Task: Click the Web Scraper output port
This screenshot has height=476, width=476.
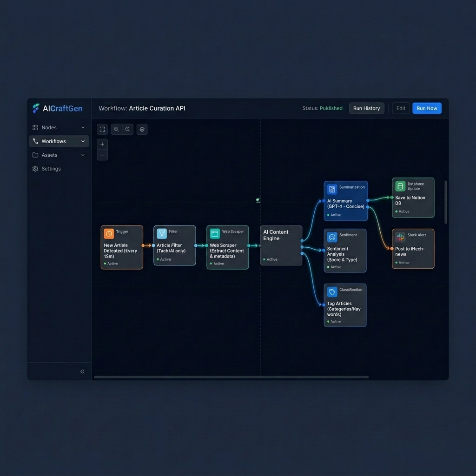Action: [249, 245]
